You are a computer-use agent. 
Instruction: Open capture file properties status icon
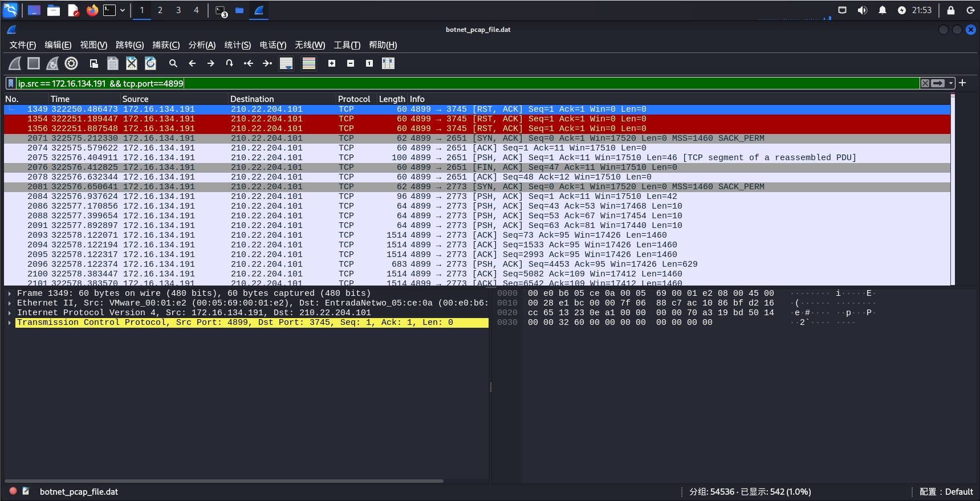click(26, 491)
